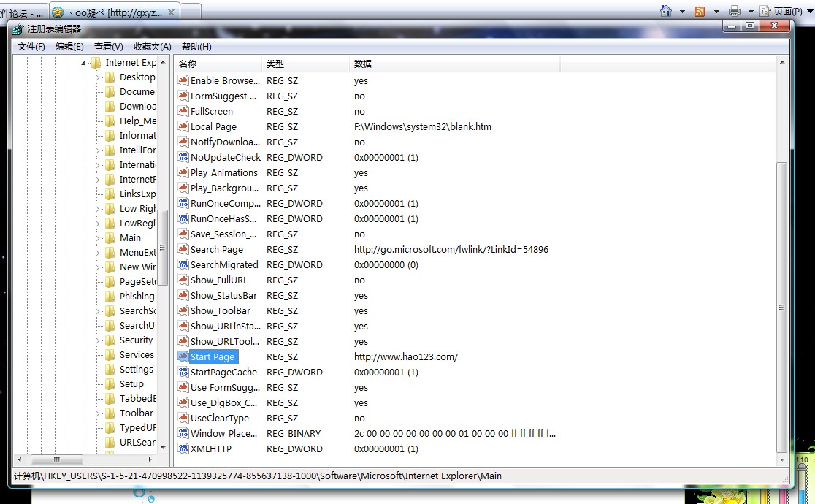Select the PageSetup tree item
Image resolution: width=815 pixels, height=504 pixels.
click(138, 281)
